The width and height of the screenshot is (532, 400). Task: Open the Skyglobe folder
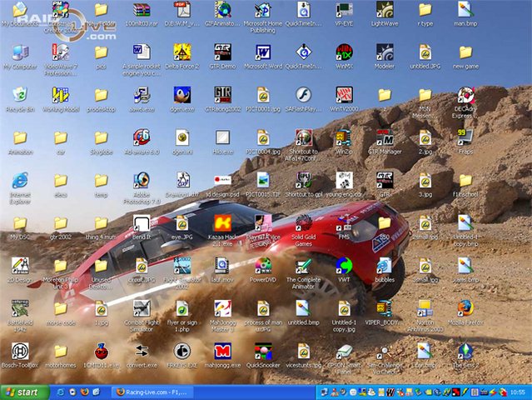[x=101, y=137]
